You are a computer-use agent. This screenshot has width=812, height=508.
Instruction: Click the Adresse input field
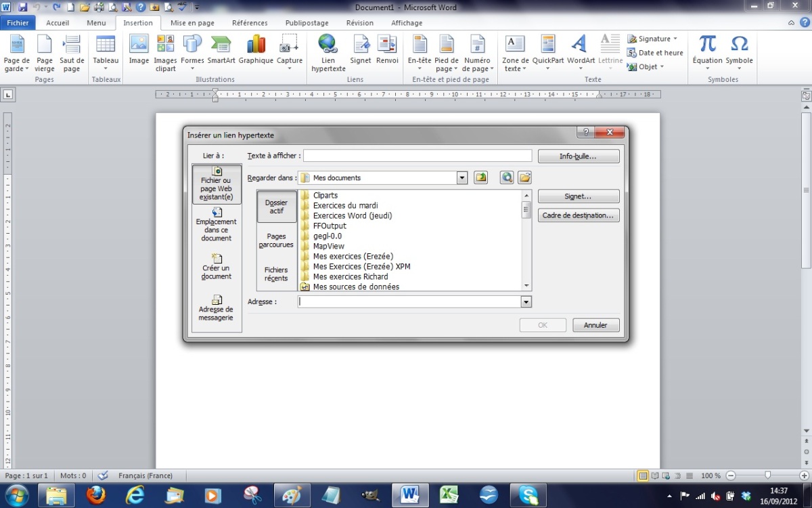[410, 302]
